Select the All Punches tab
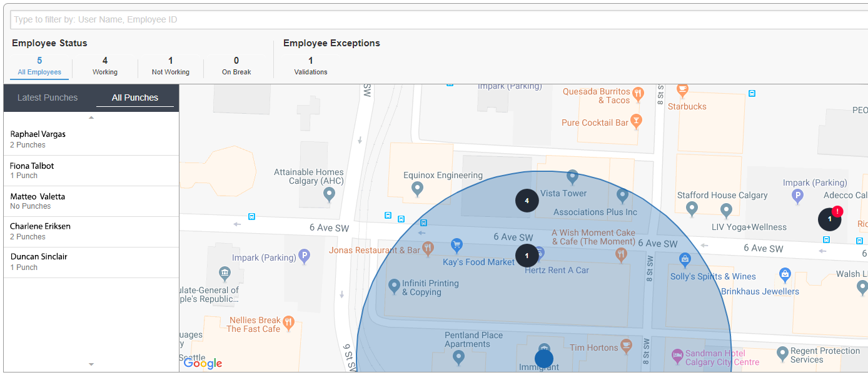Screen dimensions: 868x375 [135, 97]
